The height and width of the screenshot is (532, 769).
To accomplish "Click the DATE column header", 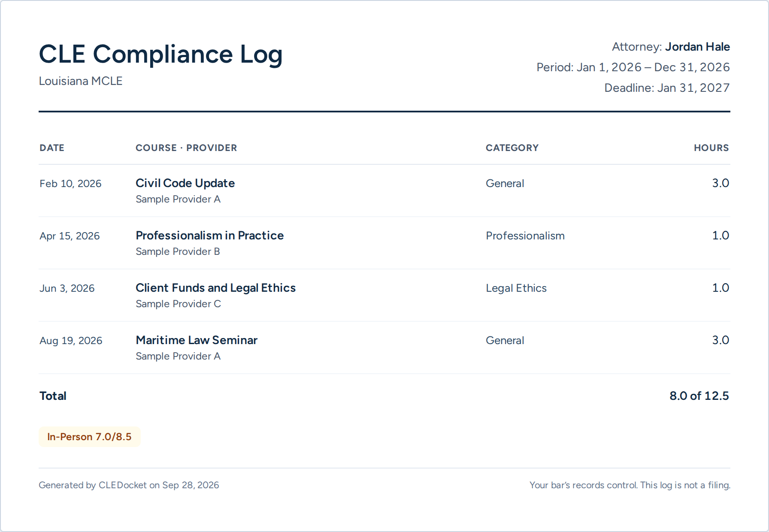I will click(52, 148).
